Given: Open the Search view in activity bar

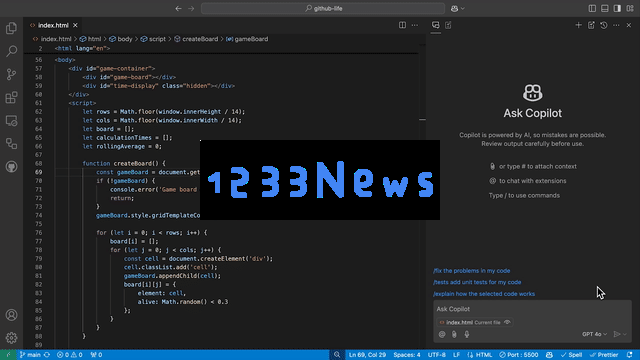Looking at the screenshot, I should pos(11,51).
